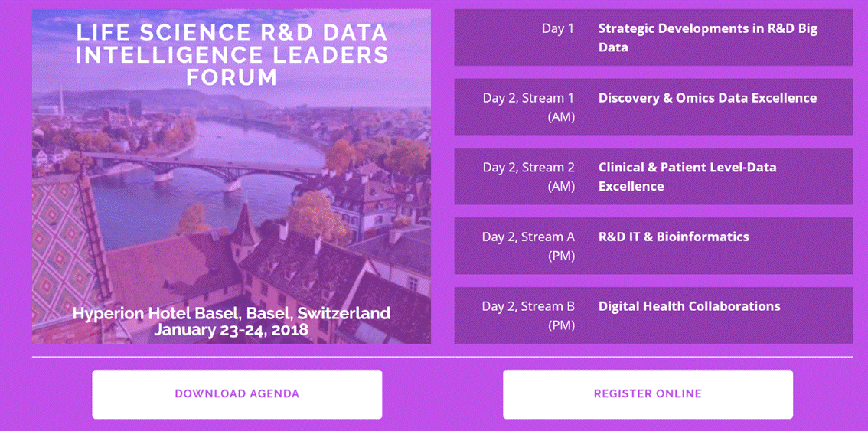This screenshot has width=868, height=431.
Task: Open Discovery & Omics Data Excellence session
Action: click(x=707, y=98)
